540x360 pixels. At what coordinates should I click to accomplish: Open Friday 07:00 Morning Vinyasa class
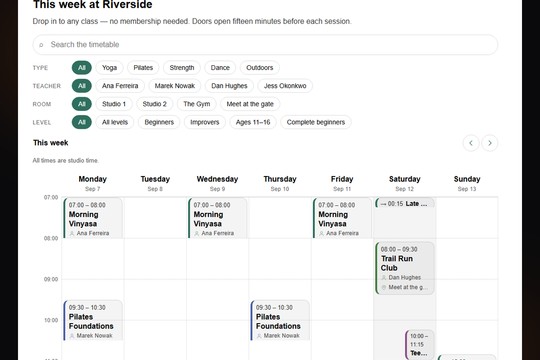(x=342, y=218)
